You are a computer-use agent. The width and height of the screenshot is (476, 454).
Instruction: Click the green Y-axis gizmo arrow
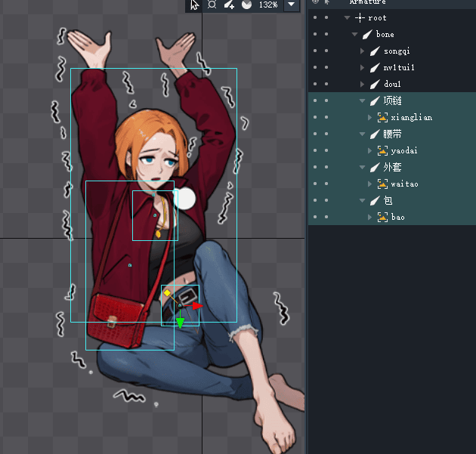180,324
